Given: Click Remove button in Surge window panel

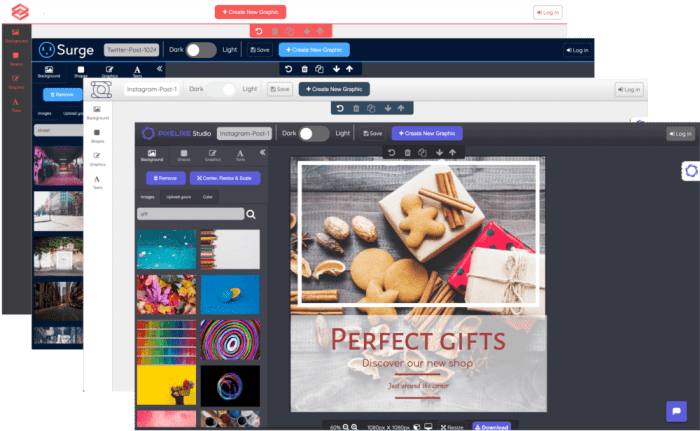Looking at the screenshot, I should coord(62,95).
